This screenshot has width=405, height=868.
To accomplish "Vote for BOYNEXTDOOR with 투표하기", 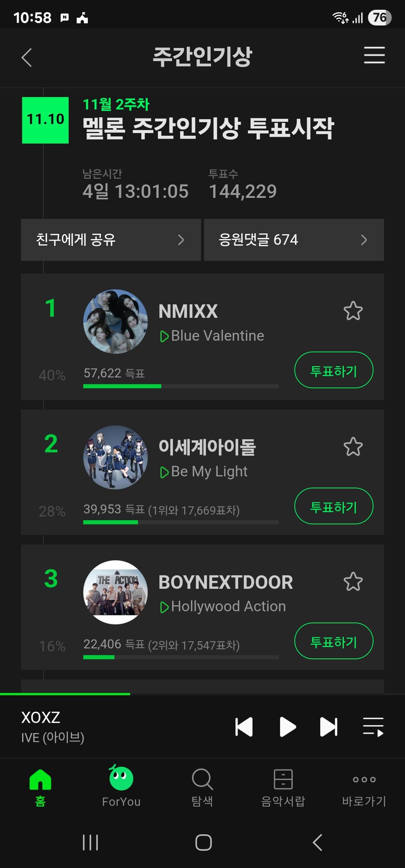I will [334, 641].
